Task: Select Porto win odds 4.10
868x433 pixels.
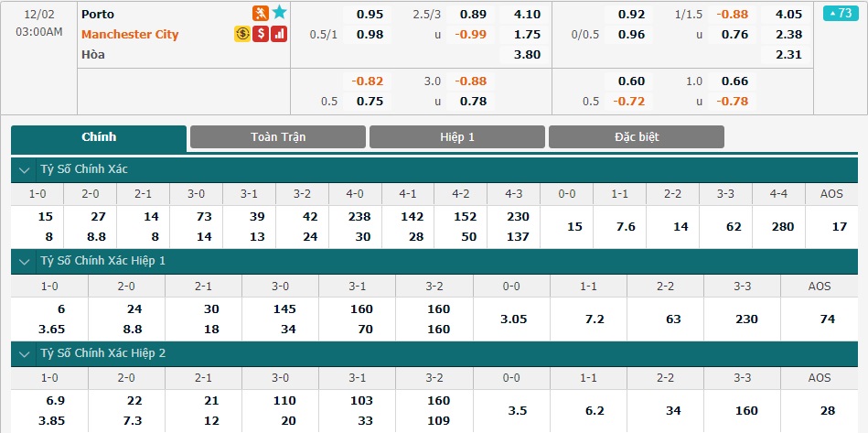Action: [x=527, y=15]
